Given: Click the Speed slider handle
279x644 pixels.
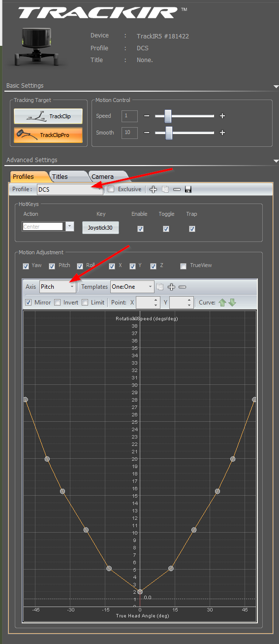Looking at the screenshot, I should (168, 116).
